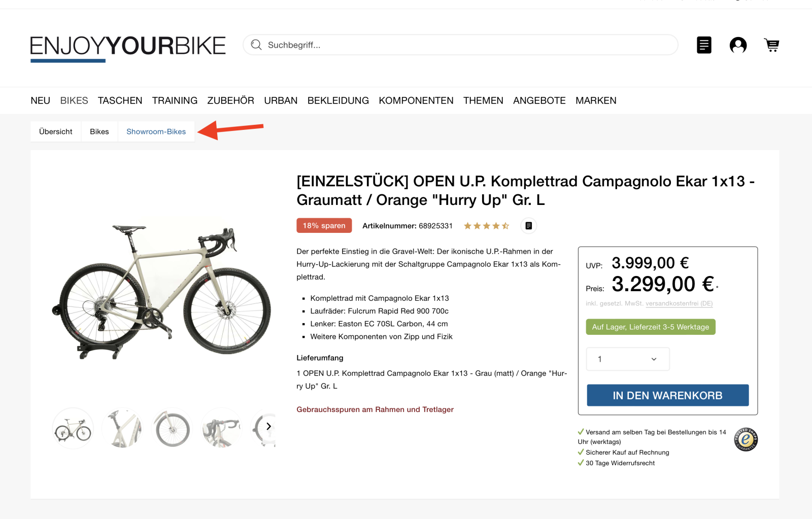812x519 pixels.
Task: Select the first full bike thumbnail
Action: [73, 429]
